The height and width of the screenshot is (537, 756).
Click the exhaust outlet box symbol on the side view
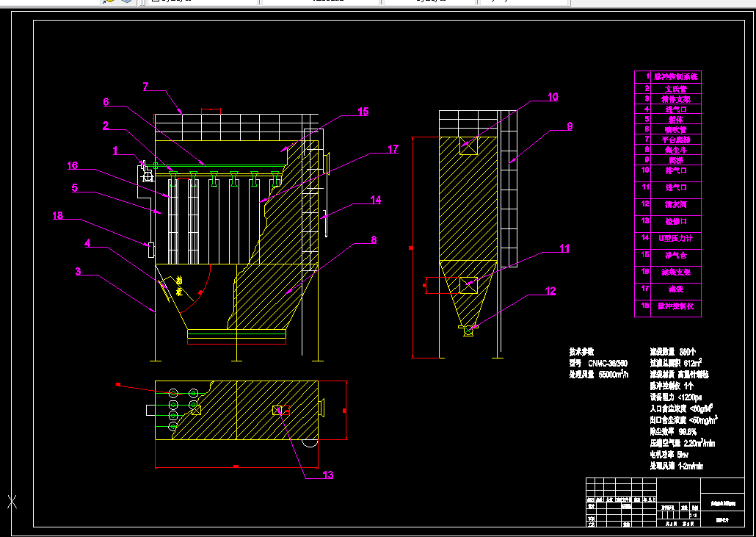468,145
